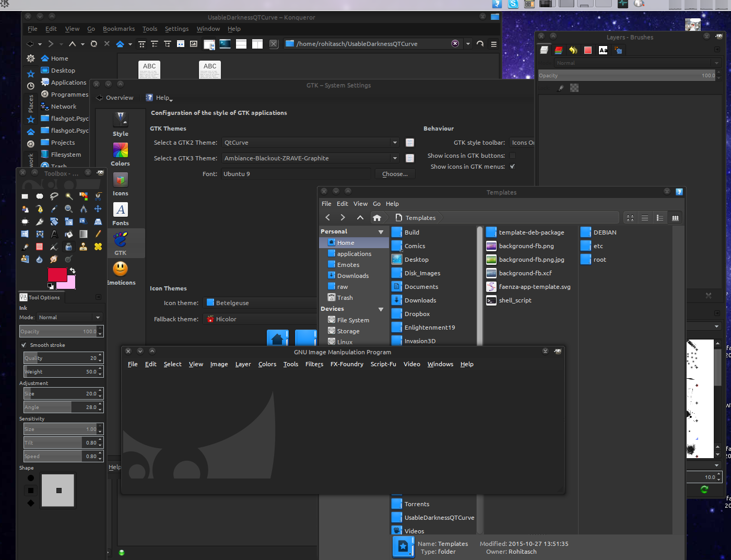Open the Go menu in Templates window
731x560 pixels.
point(376,204)
